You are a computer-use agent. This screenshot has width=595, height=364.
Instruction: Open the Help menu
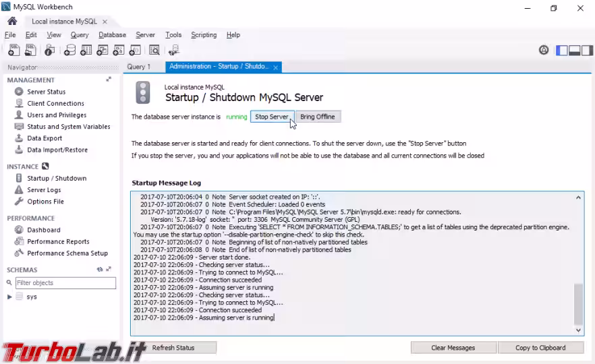[x=233, y=35]
